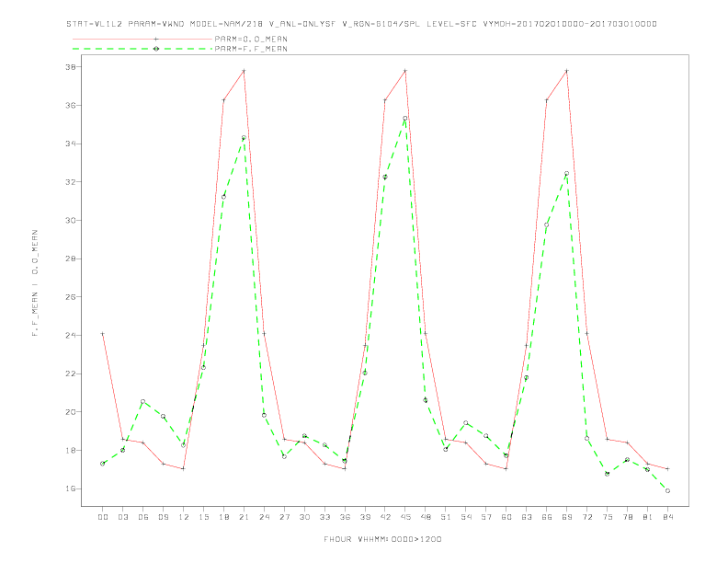
Task: Click y-axis tick label 20
Action: 71,412
